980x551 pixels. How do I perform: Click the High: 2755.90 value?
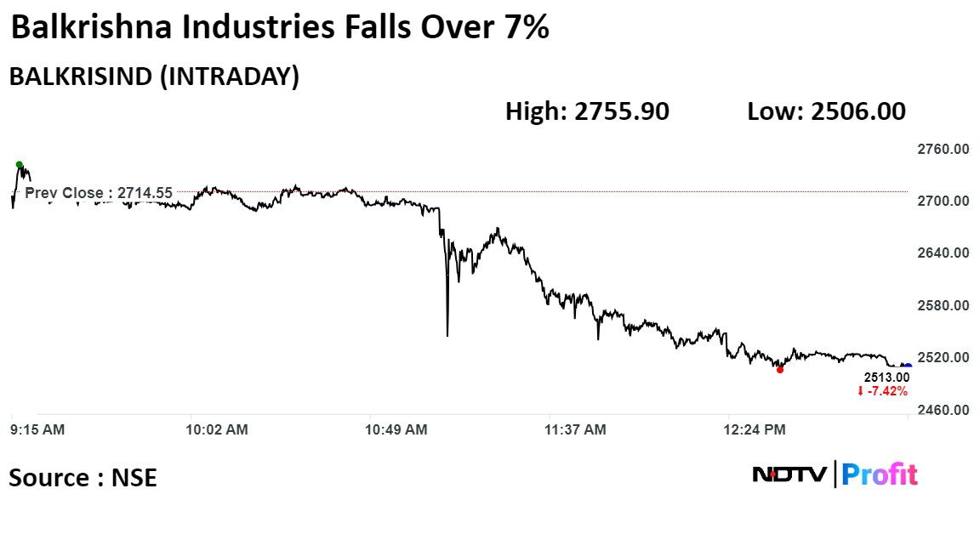(587, 111)
